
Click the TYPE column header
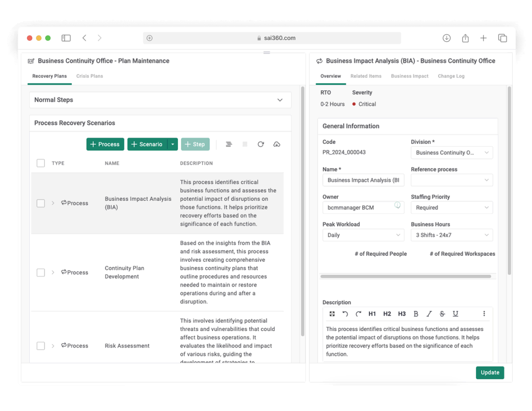[x=58, y=163]
